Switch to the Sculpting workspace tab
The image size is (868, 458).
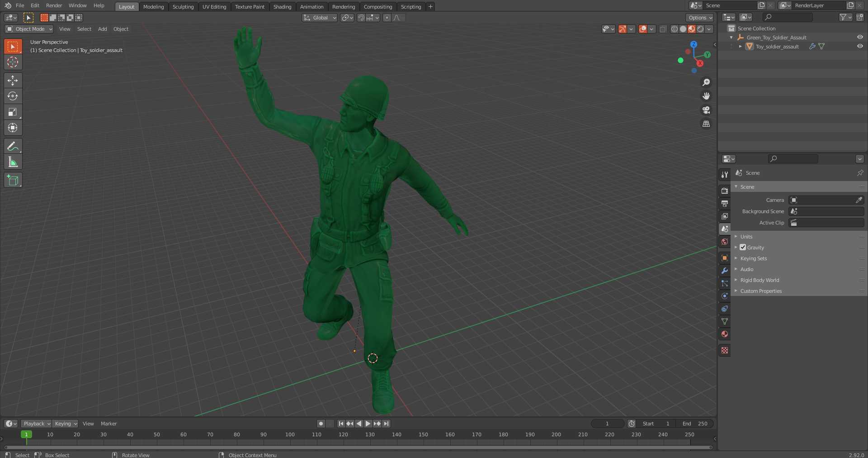tap(183, 7)
